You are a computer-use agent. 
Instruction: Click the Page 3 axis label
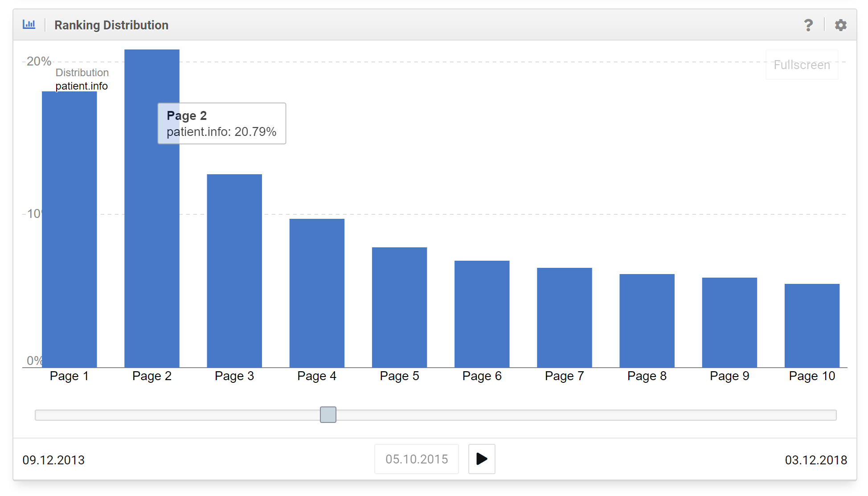coord(234,376)
